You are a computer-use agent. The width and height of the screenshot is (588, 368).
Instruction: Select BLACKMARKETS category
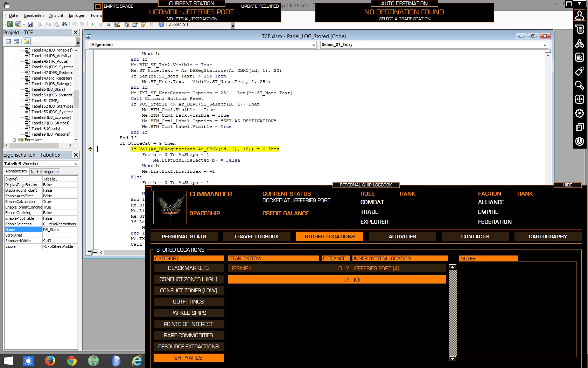coord(188,268)
